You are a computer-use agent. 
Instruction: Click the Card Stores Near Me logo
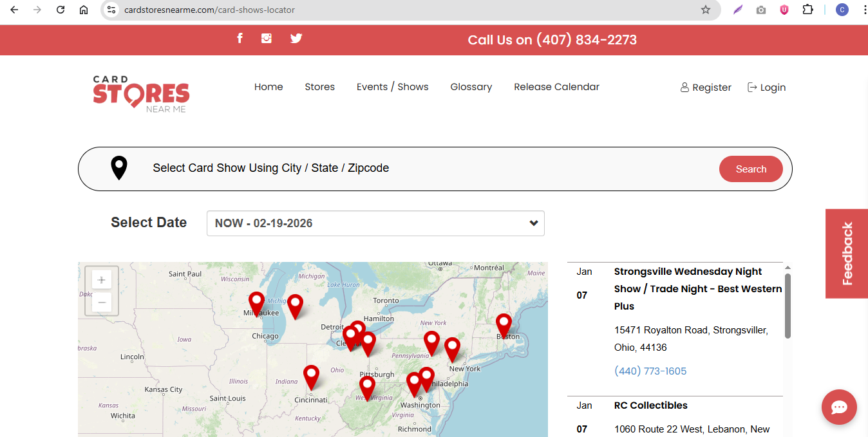[141, 94]
